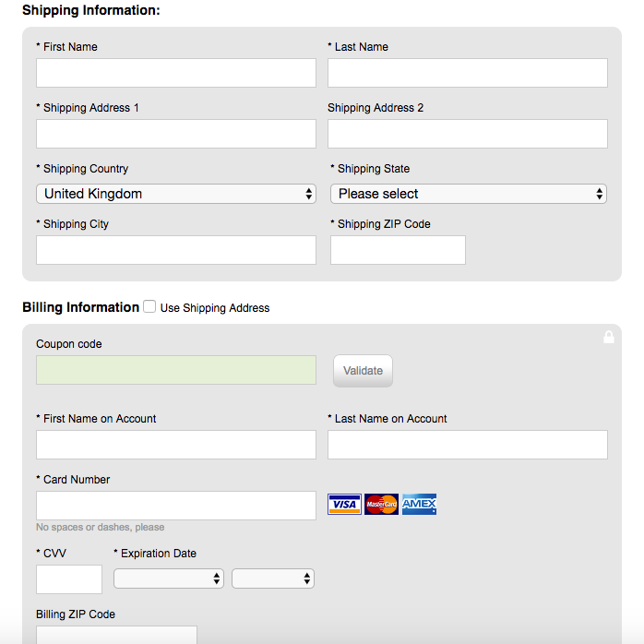Open the Shipping State dropdown
This screenshot has width=644, height=644.
469,194
